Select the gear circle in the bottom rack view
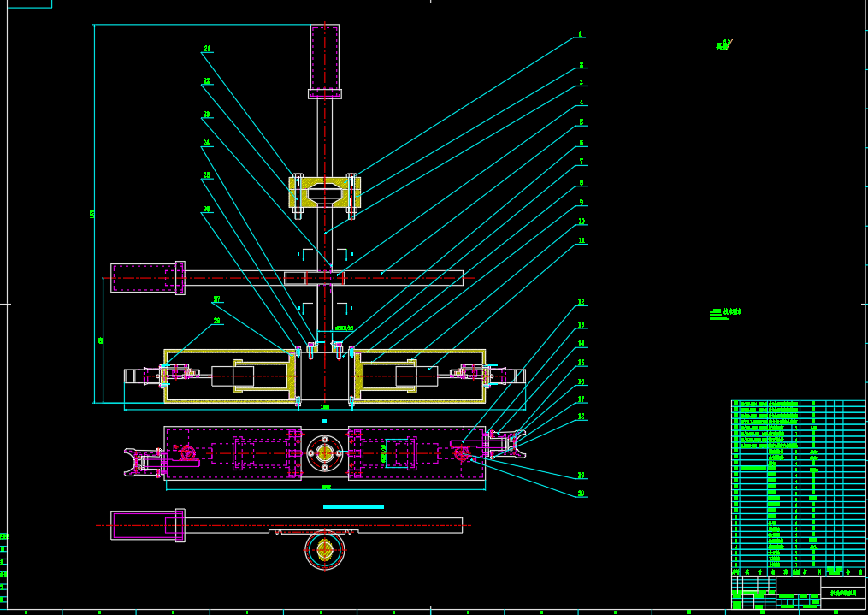Screen dimensions: 868x615 [325, 550]
